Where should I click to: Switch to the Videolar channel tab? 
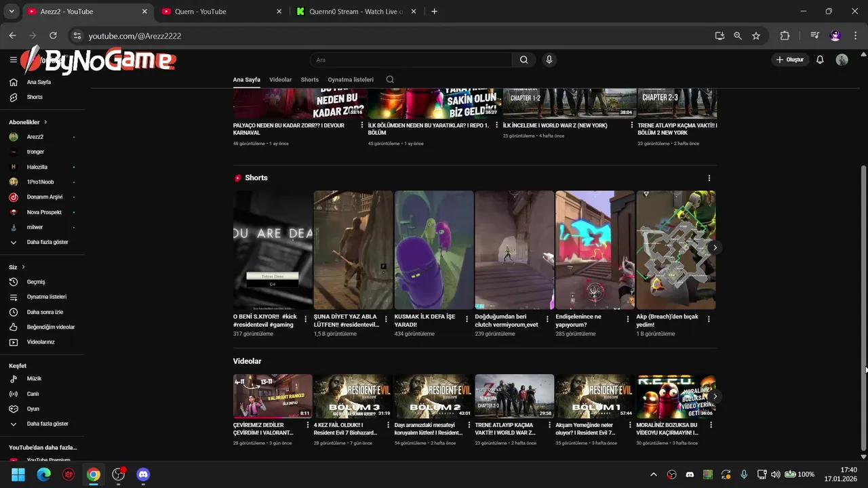point(281,79)
